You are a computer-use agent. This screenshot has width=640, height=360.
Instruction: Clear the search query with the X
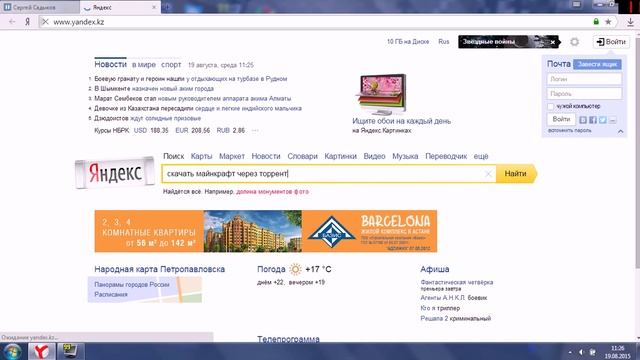(488, 174)
